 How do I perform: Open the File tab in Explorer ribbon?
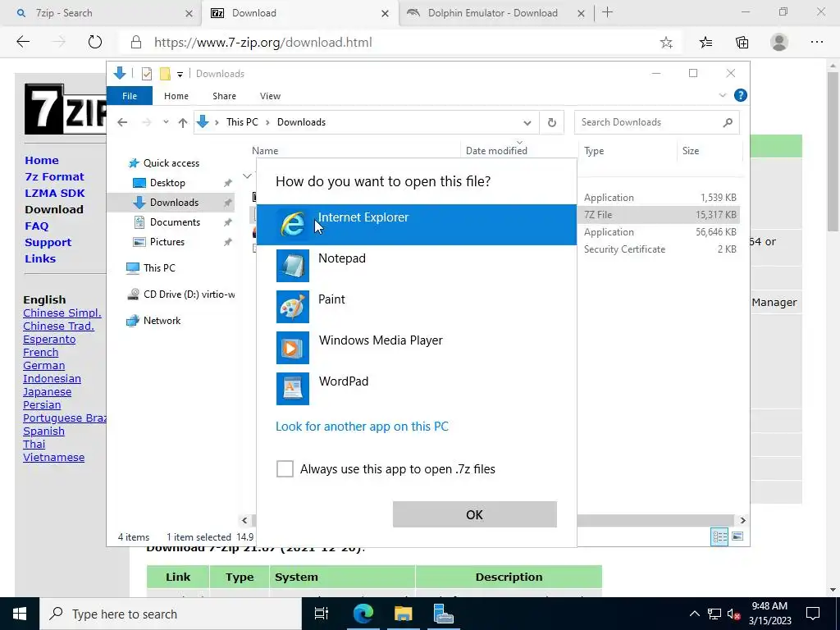(130, 96)
